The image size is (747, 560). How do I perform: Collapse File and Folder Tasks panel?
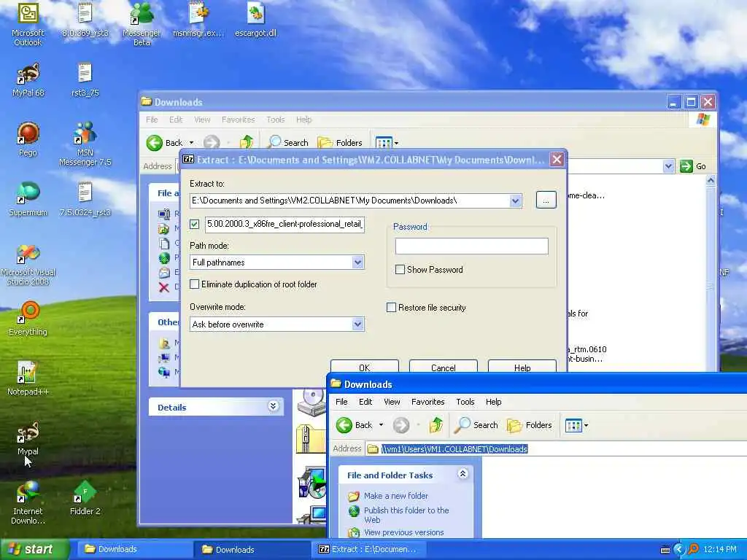pos(462,474)
